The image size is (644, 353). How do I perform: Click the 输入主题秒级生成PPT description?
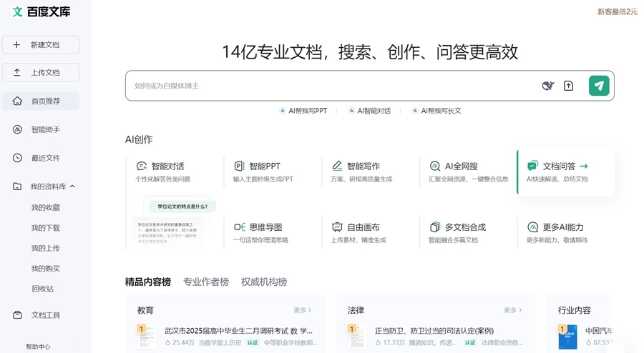(x=263, y=179)
